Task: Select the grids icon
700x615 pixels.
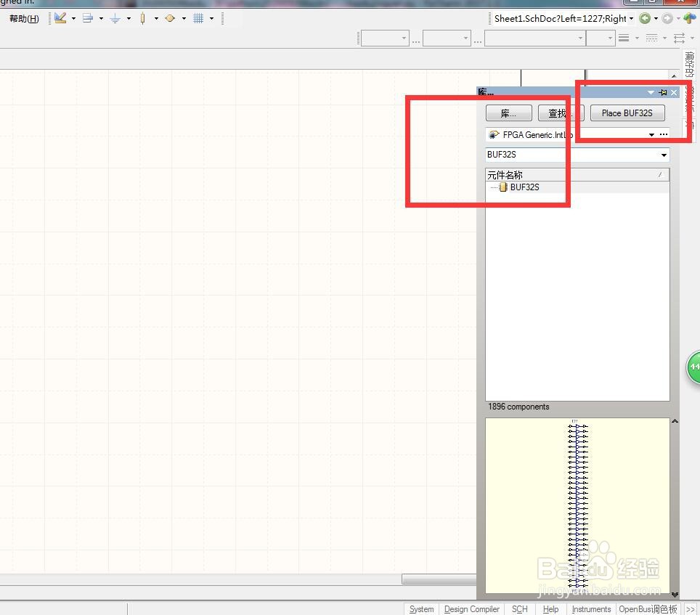Action: pyautogui.click(x=198, y=18)
